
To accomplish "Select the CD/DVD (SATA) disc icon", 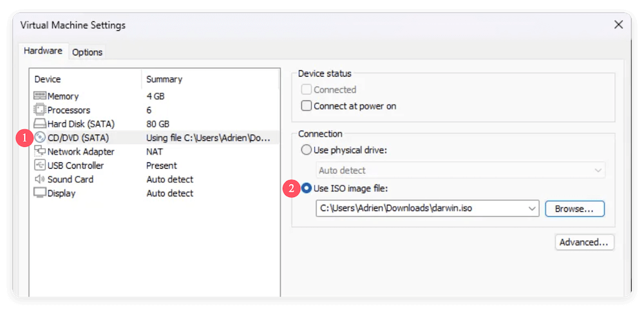I will pos(40,138).
